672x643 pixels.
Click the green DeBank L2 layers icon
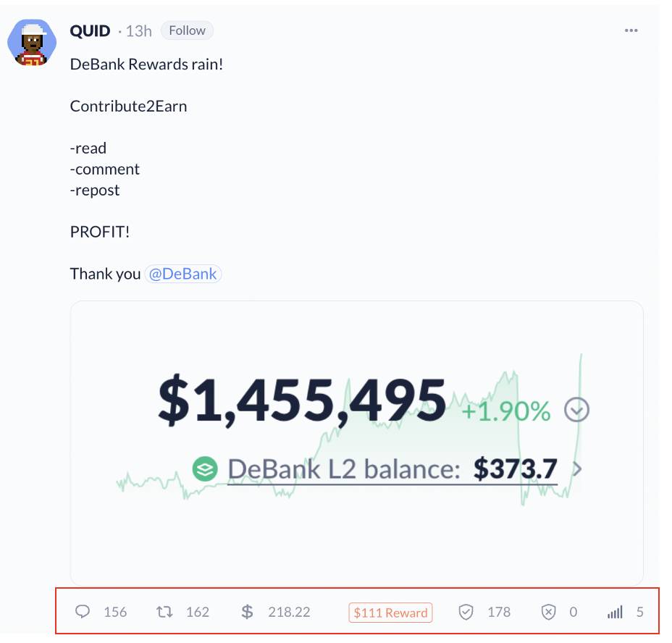tap(205, 468)
